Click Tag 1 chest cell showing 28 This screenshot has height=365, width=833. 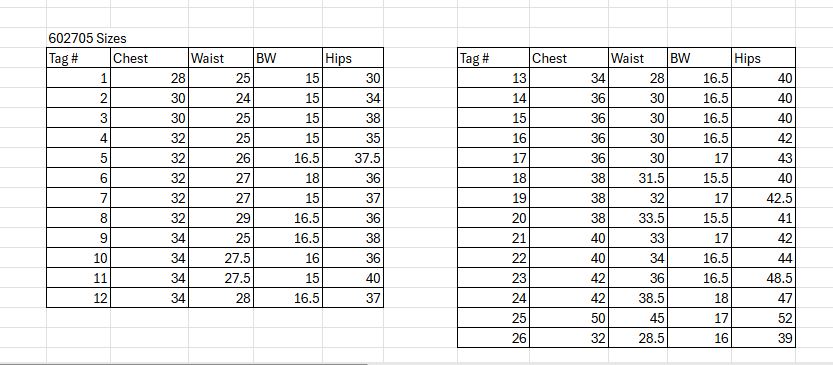click(x=149, y=79)
